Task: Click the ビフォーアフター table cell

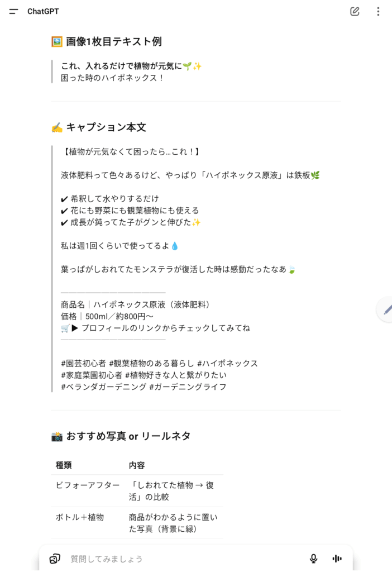Action: tap(80, 485)
